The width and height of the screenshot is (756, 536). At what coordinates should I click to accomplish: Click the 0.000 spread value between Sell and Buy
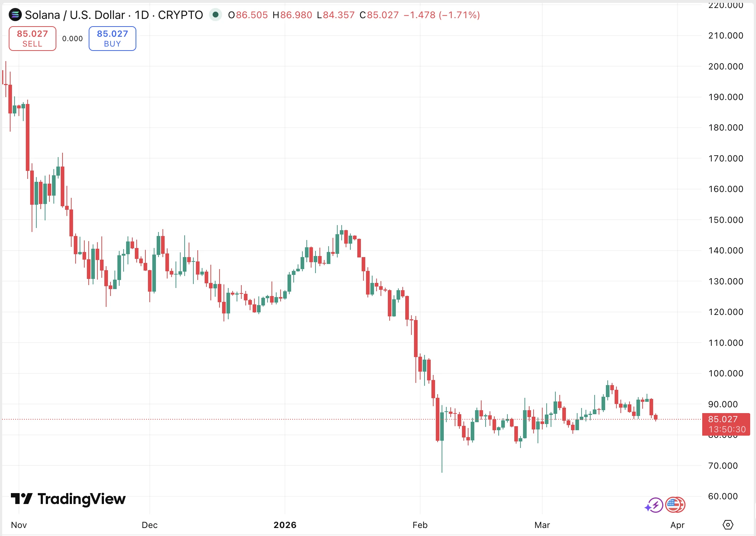(x=72, y=39)
